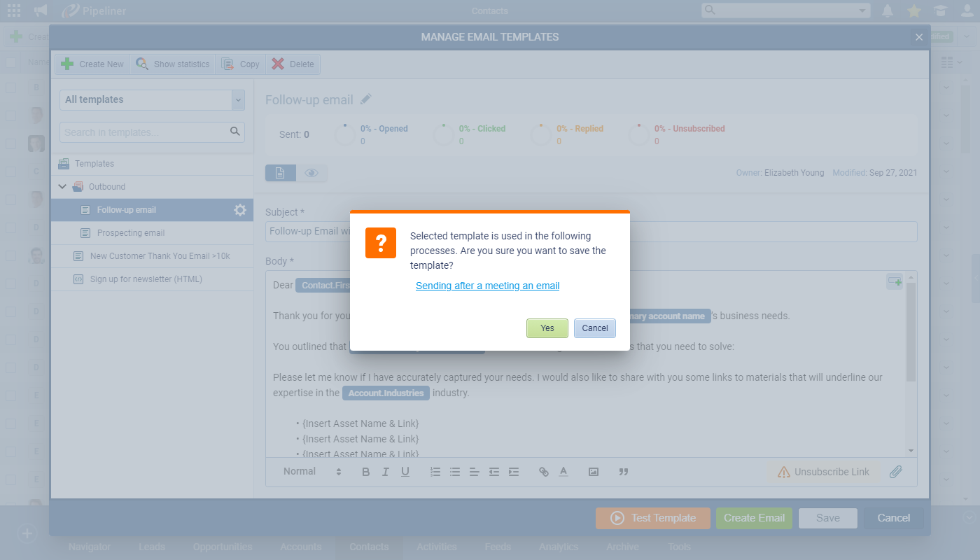The height and width of the screenshot is (560, 980).
Task: Open the Sending after a meeting an email link
Action: coord(487,286)
